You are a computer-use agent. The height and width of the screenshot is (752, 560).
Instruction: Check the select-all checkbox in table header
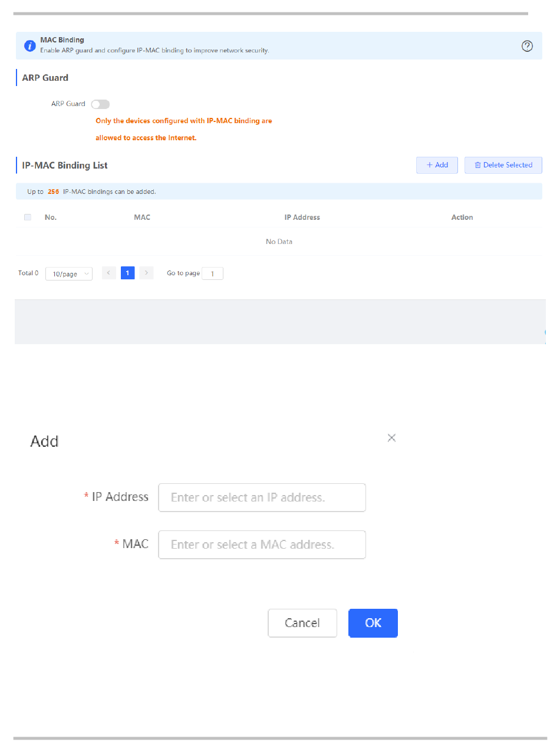tap(28, 217)
